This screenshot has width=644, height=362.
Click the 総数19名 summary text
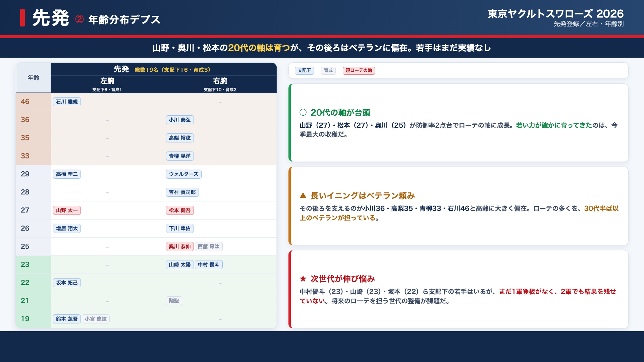[173, 70]
